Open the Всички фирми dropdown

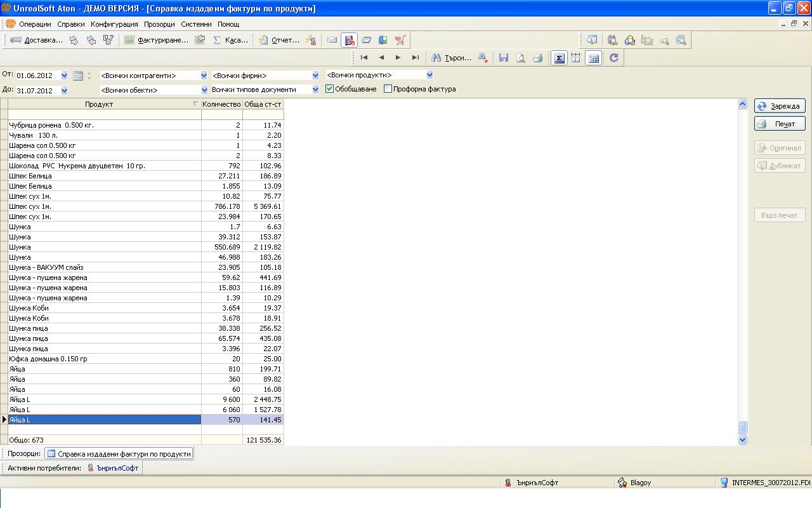tap(315, 76)
